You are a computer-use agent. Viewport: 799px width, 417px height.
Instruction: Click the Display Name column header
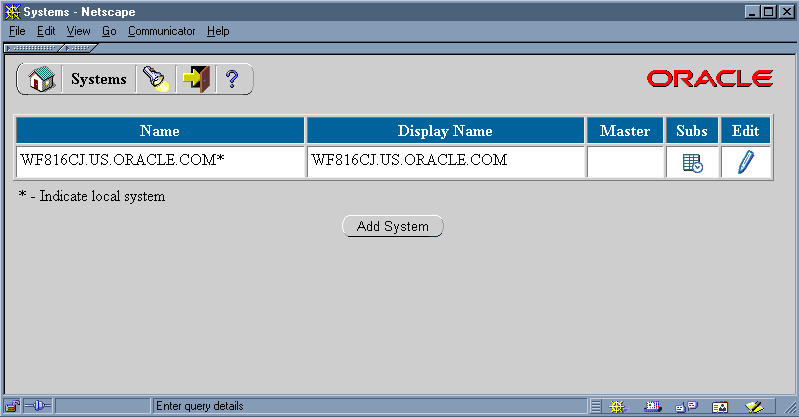pos(445,131)
